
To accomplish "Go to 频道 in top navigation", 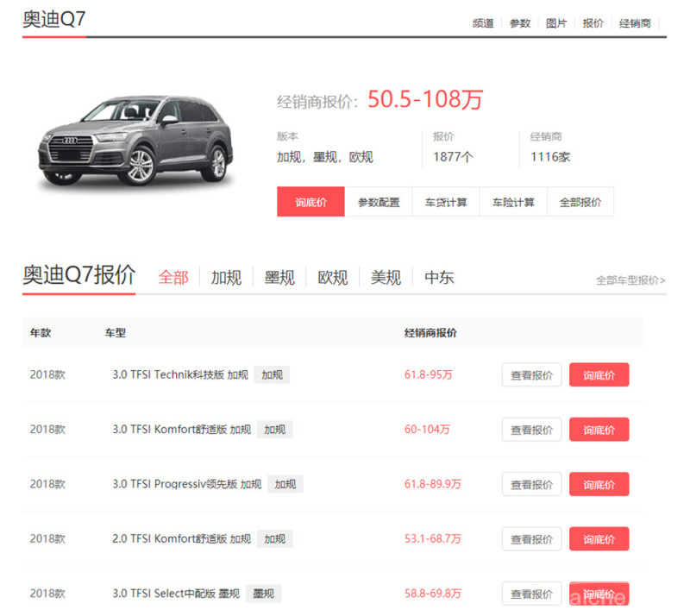I will click(483, 23).
